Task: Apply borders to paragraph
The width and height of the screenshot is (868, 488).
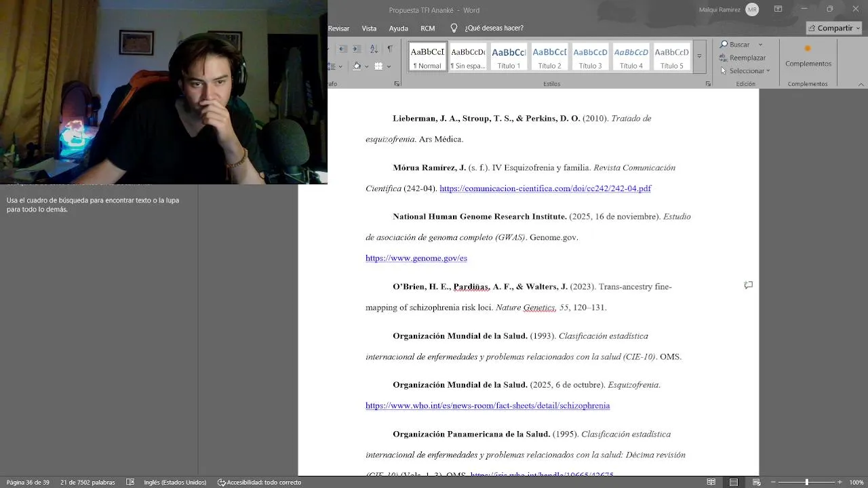Action: (378, 66)
